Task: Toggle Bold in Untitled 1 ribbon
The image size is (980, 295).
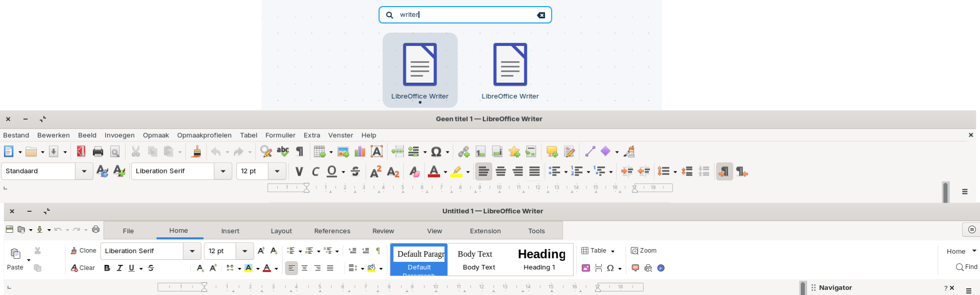Action: 107,268
